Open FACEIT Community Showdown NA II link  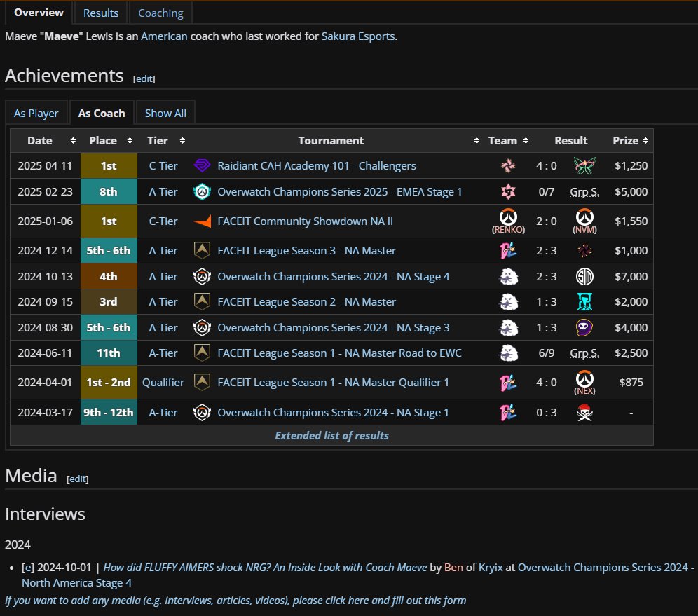(x=305, y=221)
